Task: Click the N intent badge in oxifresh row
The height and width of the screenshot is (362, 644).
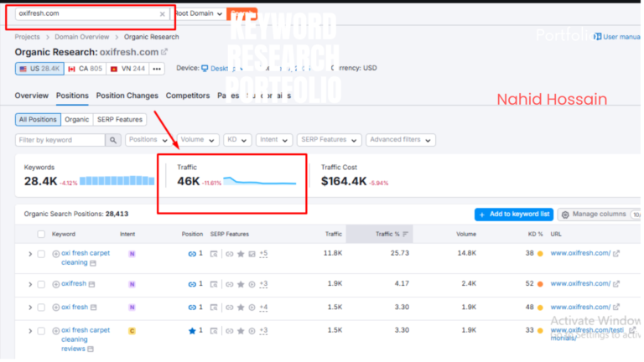Action: (132, 284)
